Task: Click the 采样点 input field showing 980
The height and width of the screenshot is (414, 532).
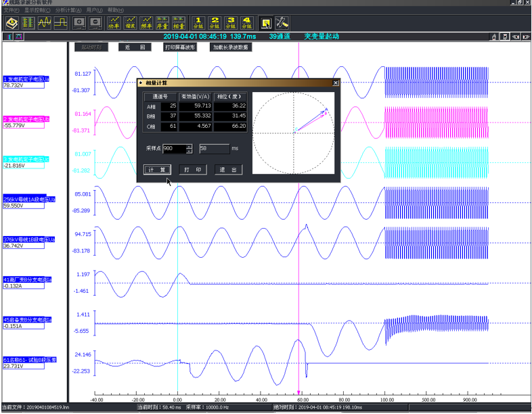Action: pos(173,148)
